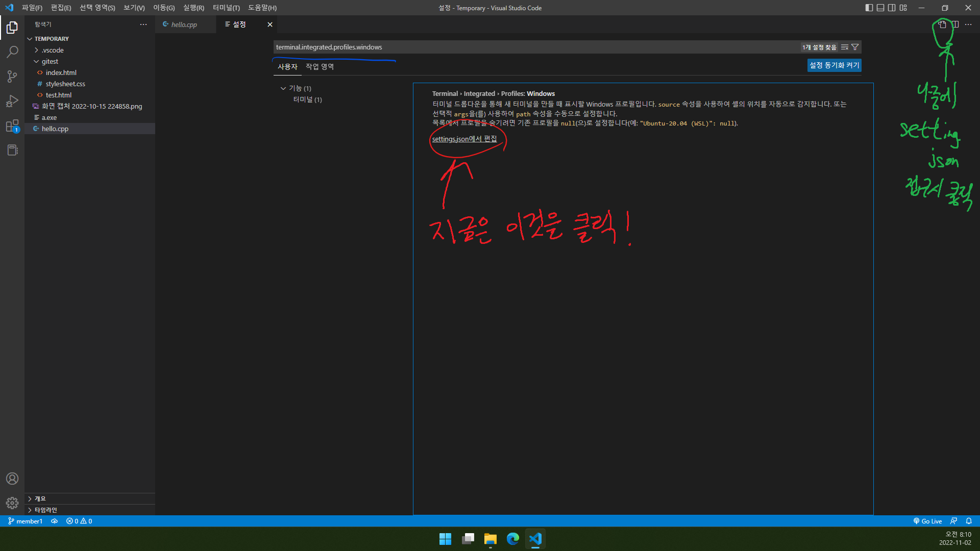Open File Explorer from taskbar
Viewport: 980px width, 551px height.
pyautogui.click(x=491, y=539)
